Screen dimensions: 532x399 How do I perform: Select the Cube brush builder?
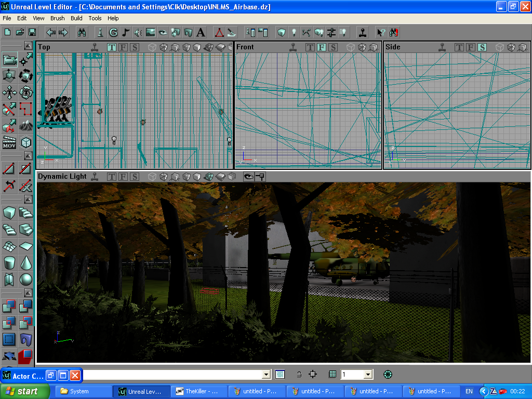pos(9,212)
